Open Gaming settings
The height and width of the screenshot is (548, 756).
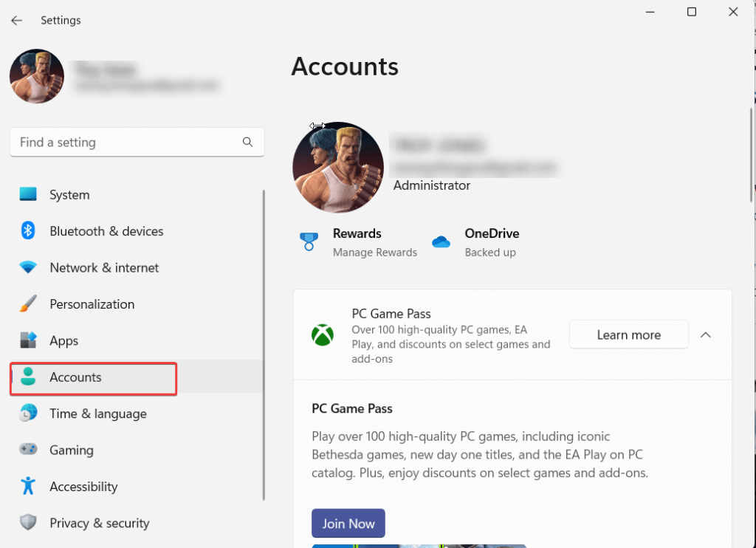pos(137,450)
